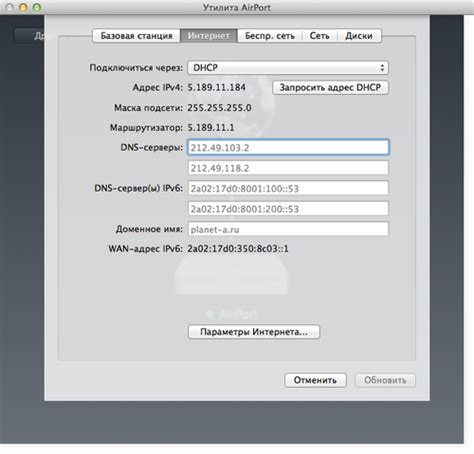This screenshot has width=474, height=454.
Task: Click second DNS server field 212.49.118.2
Action: 288,168
